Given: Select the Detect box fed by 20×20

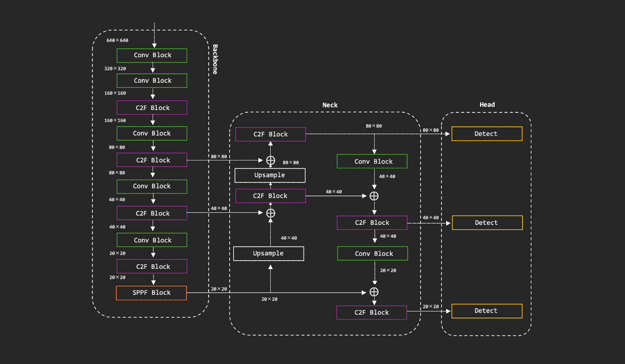Looking at the screenshot, I should pyautogui.click(x=487, y=311).
